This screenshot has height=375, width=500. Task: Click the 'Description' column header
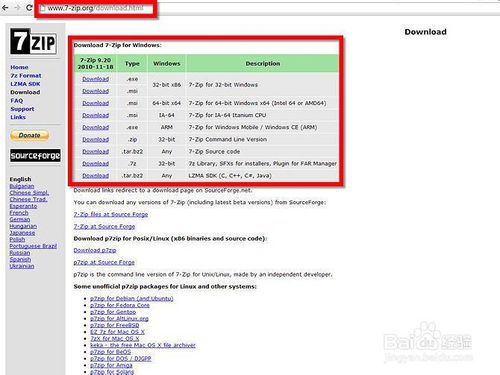(263, 63)
